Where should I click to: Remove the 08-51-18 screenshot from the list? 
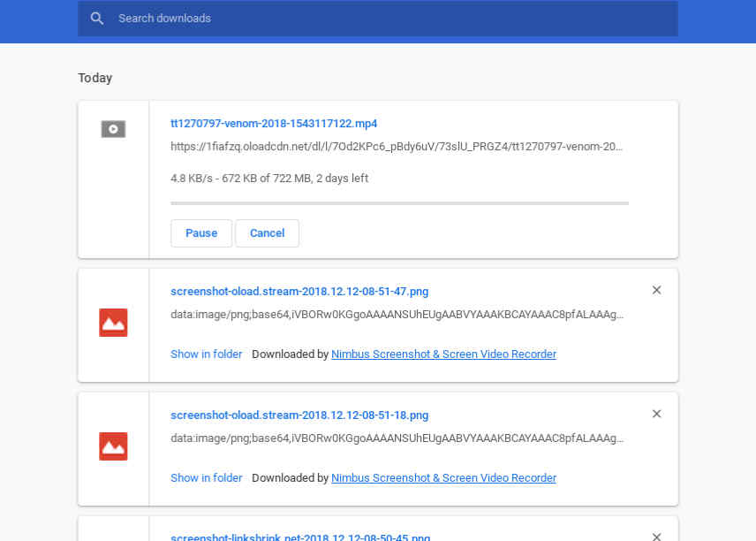656,414
